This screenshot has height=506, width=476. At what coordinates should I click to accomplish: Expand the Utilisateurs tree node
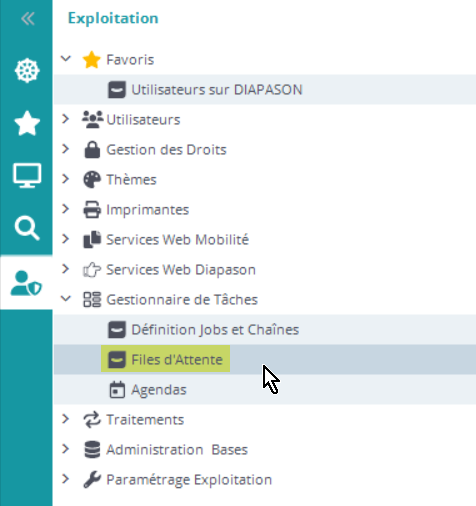point(66,119)
